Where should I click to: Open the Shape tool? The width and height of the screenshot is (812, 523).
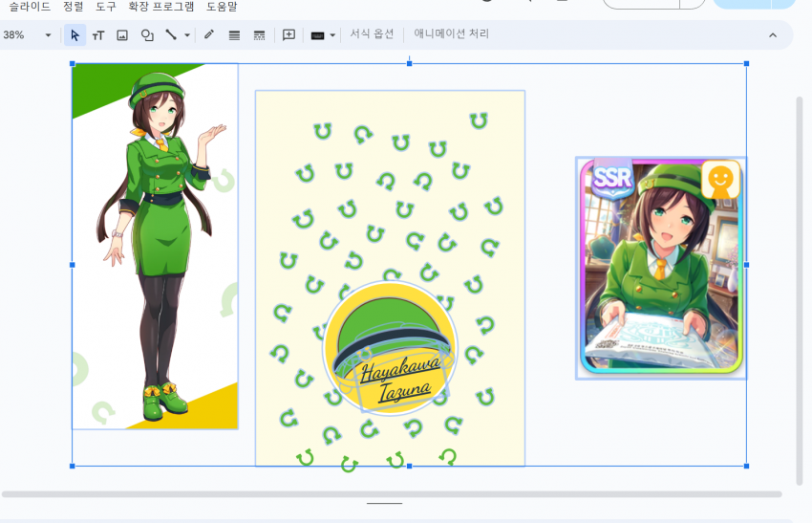point(147,35)
